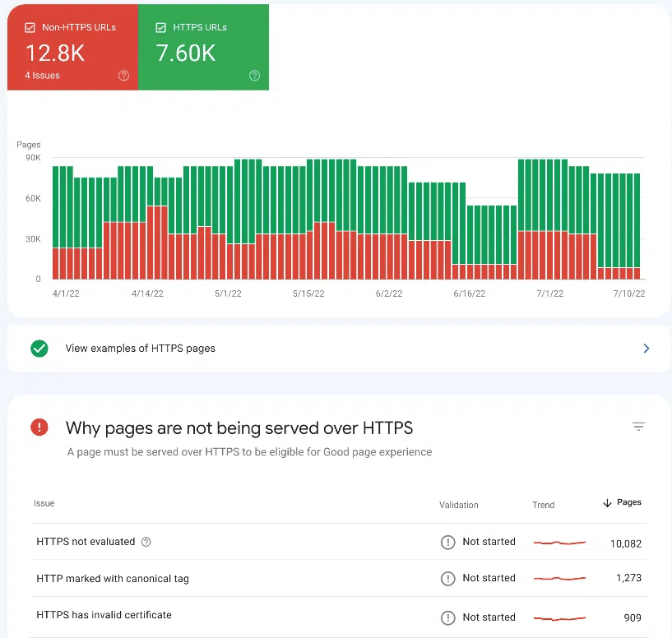Uncheck the HTTPS URLs checkbox
Image resolution: width=672 pixels, height=638 pixels.
tap(160, 28)
